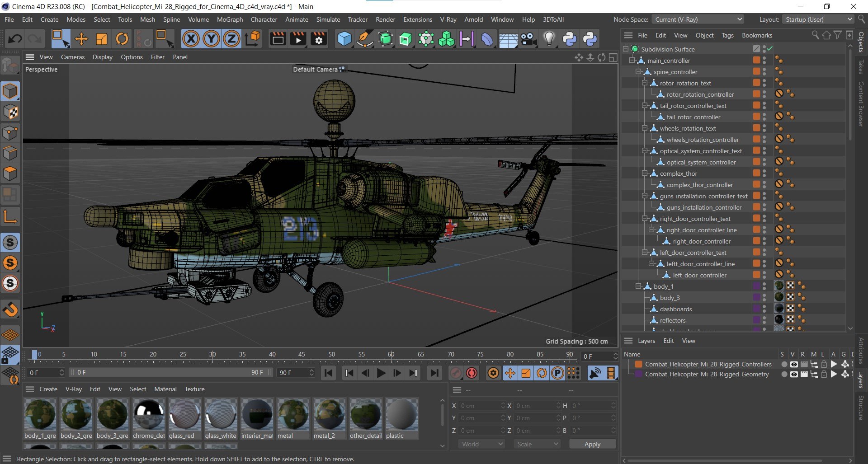Image resolution: width=868 pixels, height=464 pixels.
Task: Select the rotor_rotation_controller object
Action: pos(700,94)
